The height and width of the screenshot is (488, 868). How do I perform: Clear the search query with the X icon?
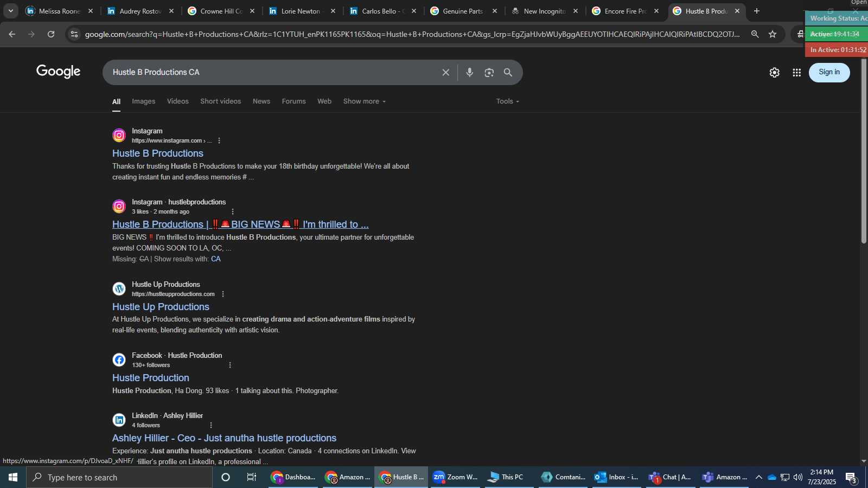pyautogui.click(x=446, y=72)
